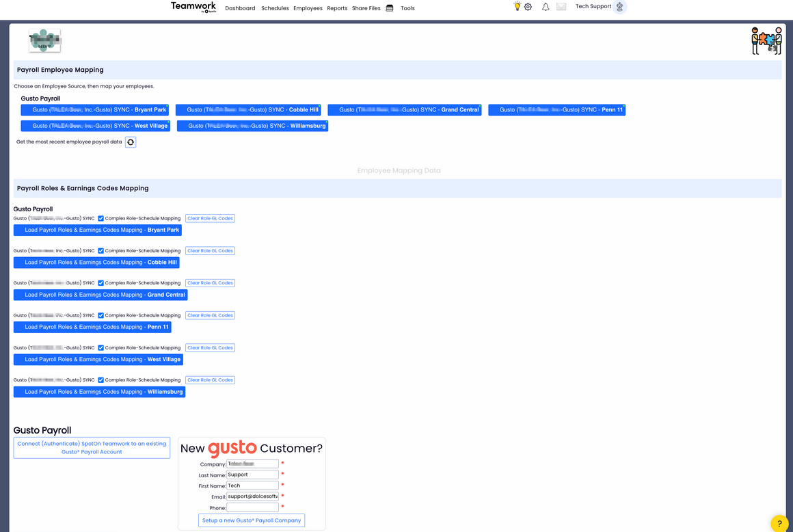This screenshot has height=532, width=793.
Task: Select Gusto SYNC source Cobble Hill
Action: point(248,109)
